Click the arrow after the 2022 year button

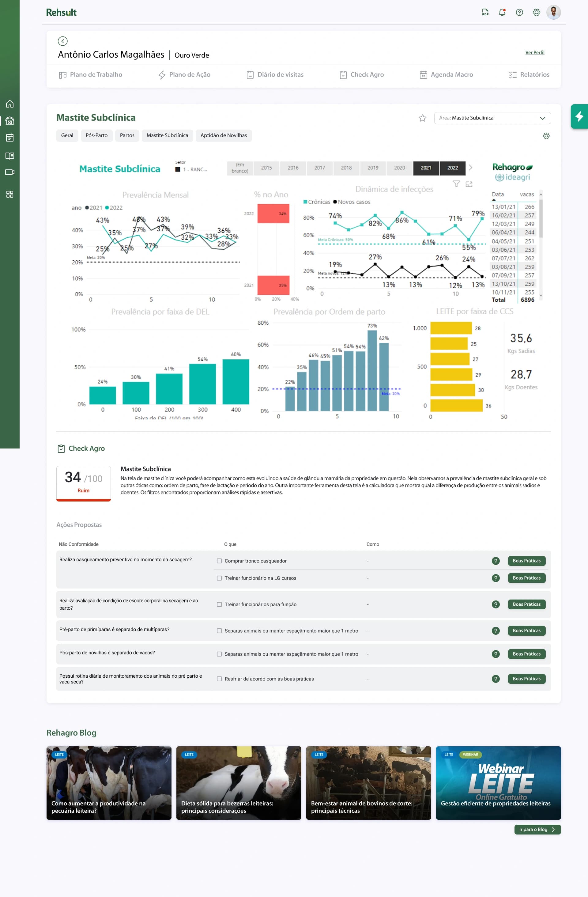tap(470, 168)
